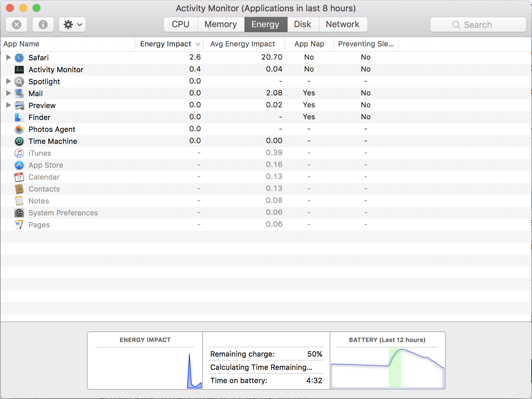Screen dimensions: 532x399
Task: Sort by the Energy Impact column
Action: click(x=169, y=44)
